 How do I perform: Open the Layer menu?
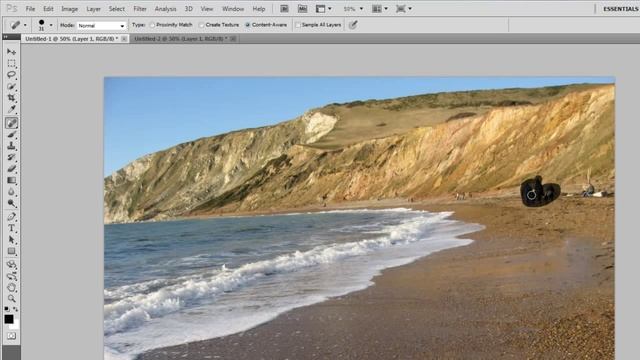(93, 9)
